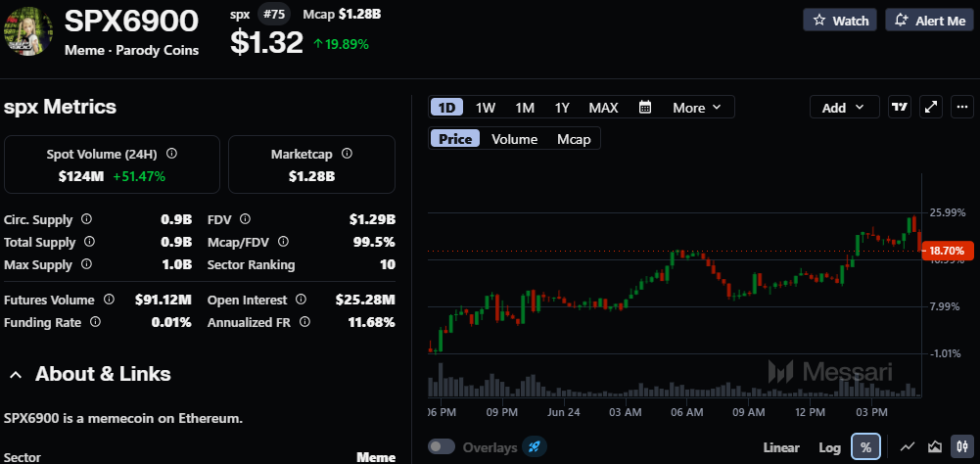The width and height of the screenshot is (980, 464).
Task: Open the More timeframes dropdown
Action: pos(696,108)
